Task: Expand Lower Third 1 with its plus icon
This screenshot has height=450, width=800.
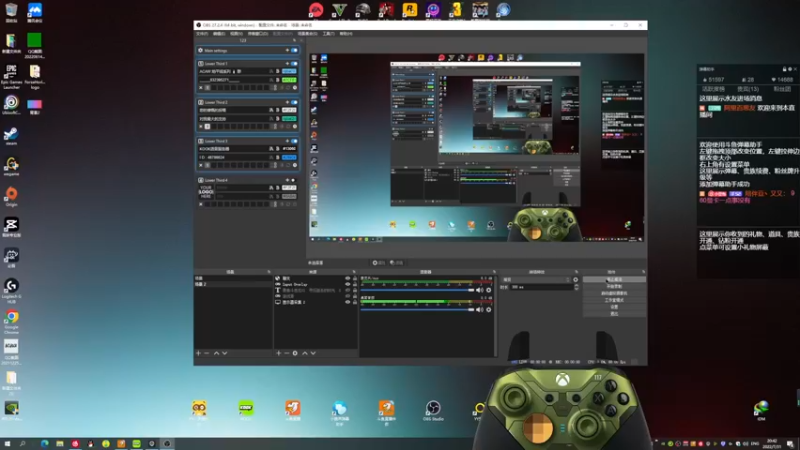Action: [x=287, y=64]
